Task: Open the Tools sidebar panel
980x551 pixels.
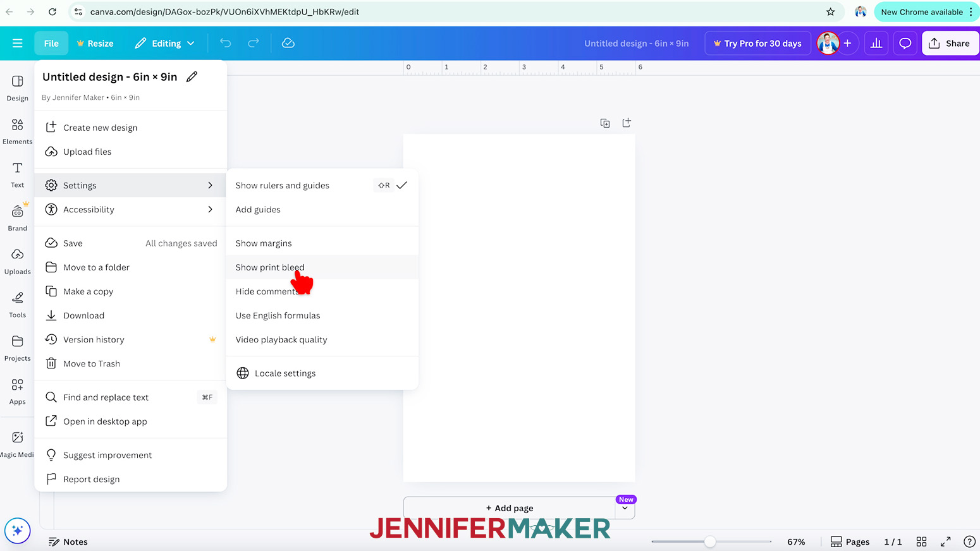Action: 17,305
